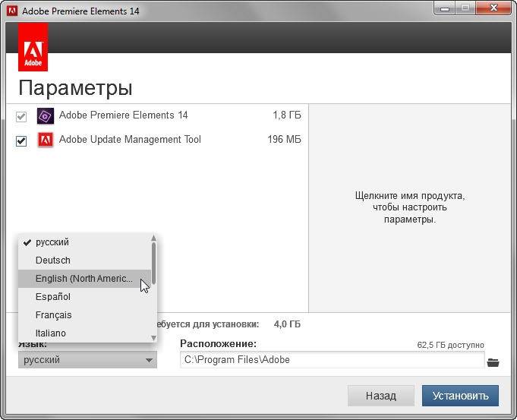Collapse the русский language dropdown
This screenshot has width=517, height=420.
[88, 360]
